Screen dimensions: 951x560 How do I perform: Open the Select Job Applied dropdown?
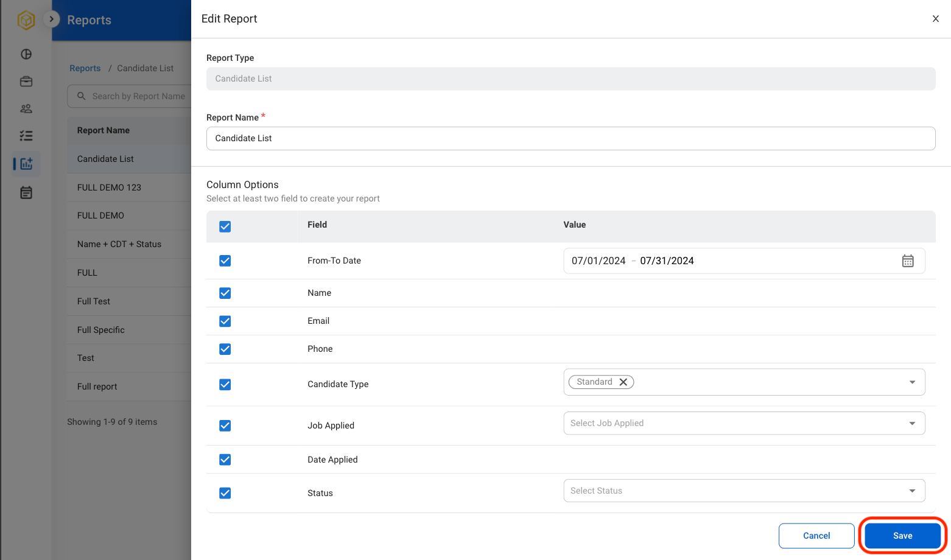click(744, 423)
